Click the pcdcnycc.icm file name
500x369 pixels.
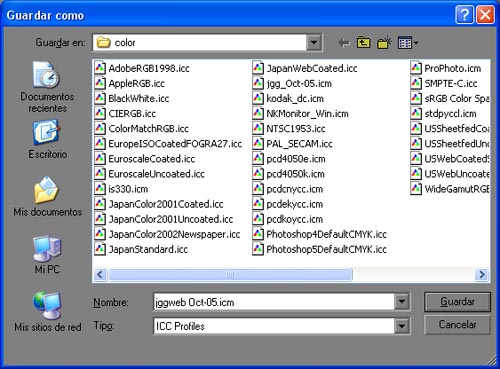coord(295,189)
